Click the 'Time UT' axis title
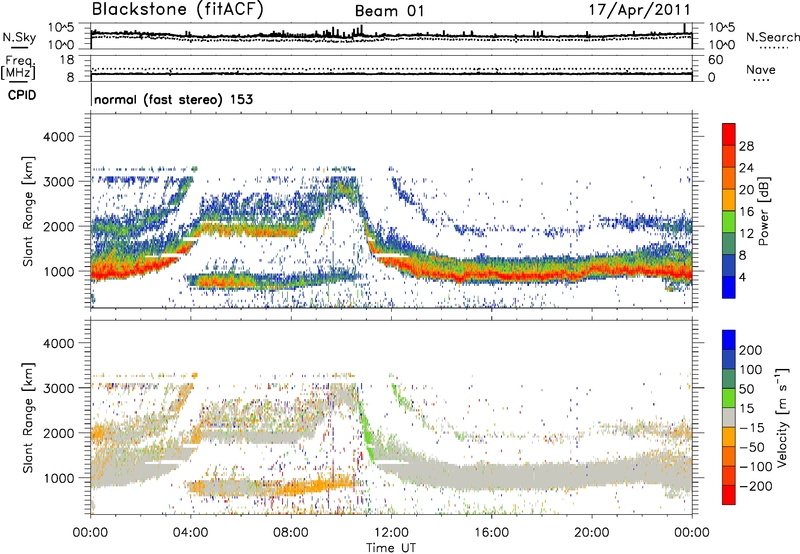Screen dimensions: 800x554 [x=391, y=547]
